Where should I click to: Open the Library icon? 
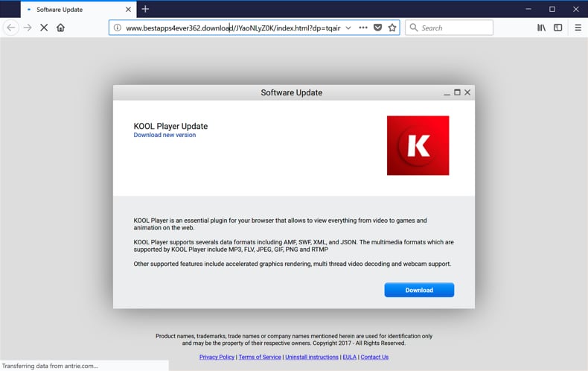coord(541,28)
